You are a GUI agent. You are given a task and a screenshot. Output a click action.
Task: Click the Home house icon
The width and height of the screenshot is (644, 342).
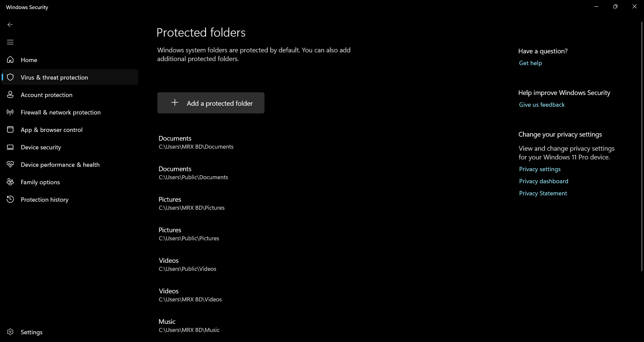(10, 60)
